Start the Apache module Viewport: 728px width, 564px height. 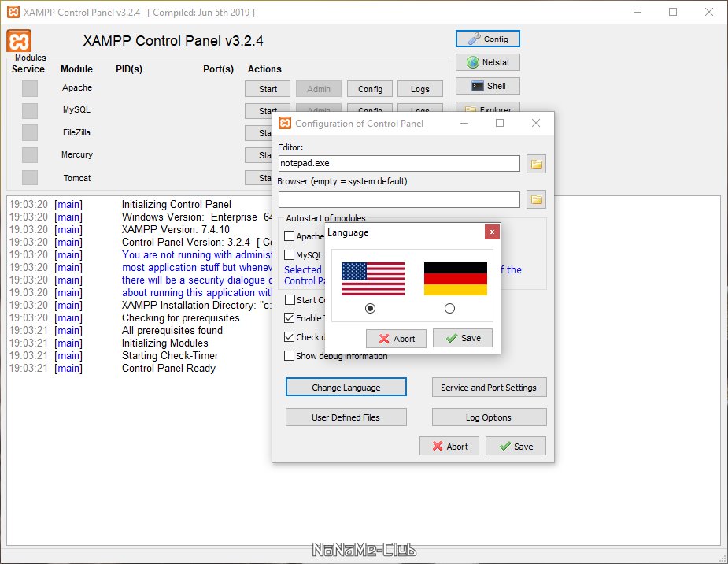click(x=268, y=89)
